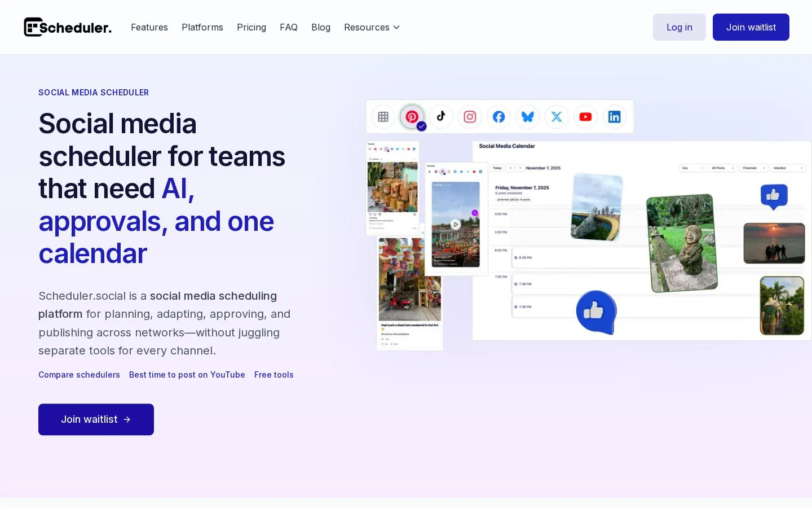Screen dimensions: 812x508
Task: Select the Pinterest channel icon
Action: click(412, 117)
